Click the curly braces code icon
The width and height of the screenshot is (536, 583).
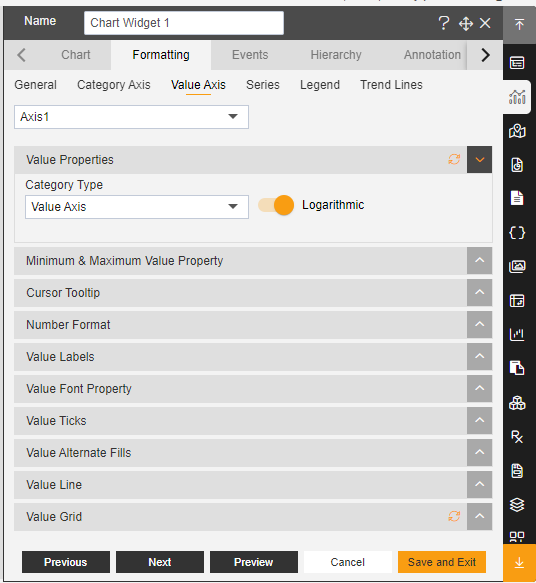coord(517,233)
